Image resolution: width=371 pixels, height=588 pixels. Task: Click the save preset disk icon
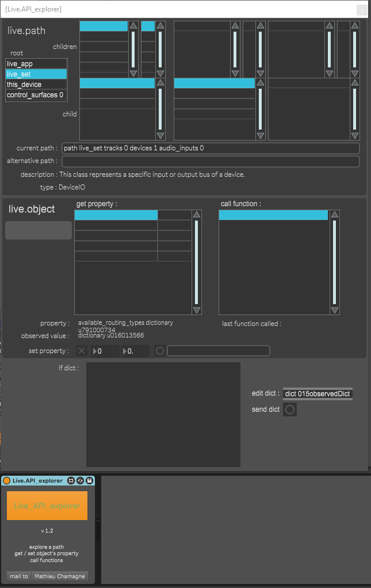[90, 480]
